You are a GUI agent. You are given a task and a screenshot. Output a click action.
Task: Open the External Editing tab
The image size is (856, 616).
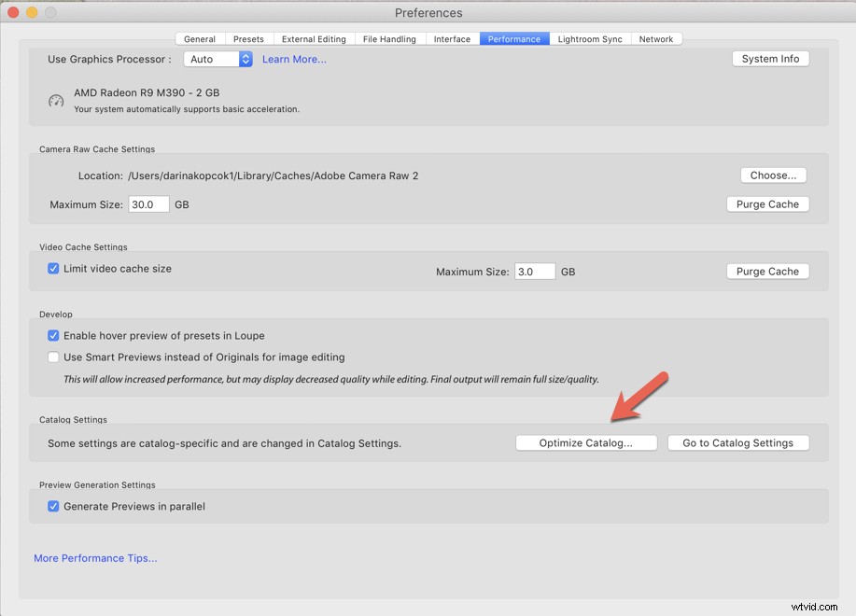coord(314,38)
